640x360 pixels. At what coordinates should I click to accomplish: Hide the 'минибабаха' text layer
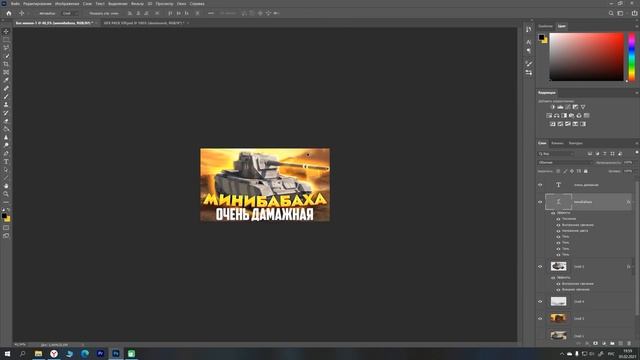click(540, 202)
